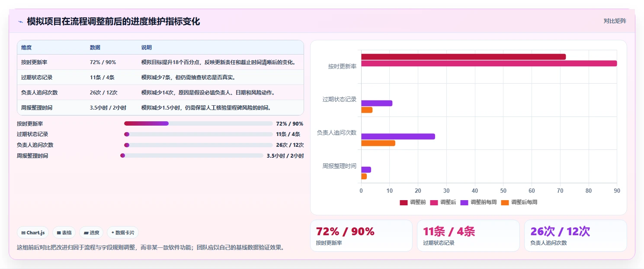644x269 pixels.
Task: Click the x-axis tick label 90
Action: [617, 191]
